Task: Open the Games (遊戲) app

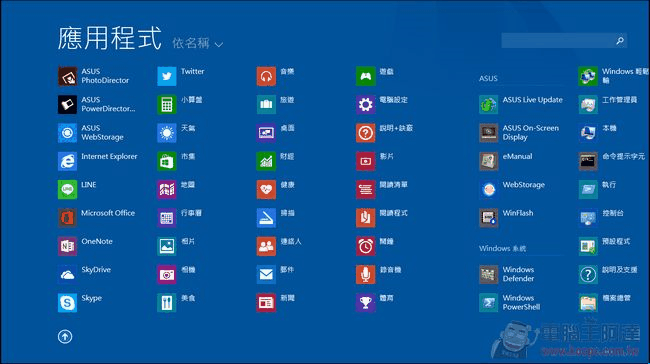Action: click(x=375, y=76)
